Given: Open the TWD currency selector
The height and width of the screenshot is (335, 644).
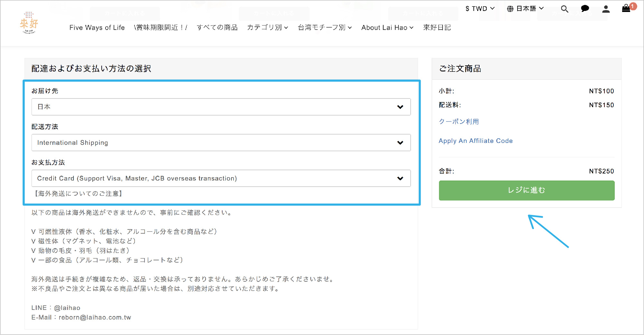Looking at the screenshot, I should [x=480, y=9].
